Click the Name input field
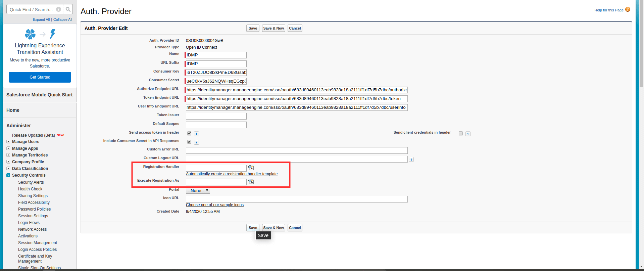644x271 pixels. (216, 55)
